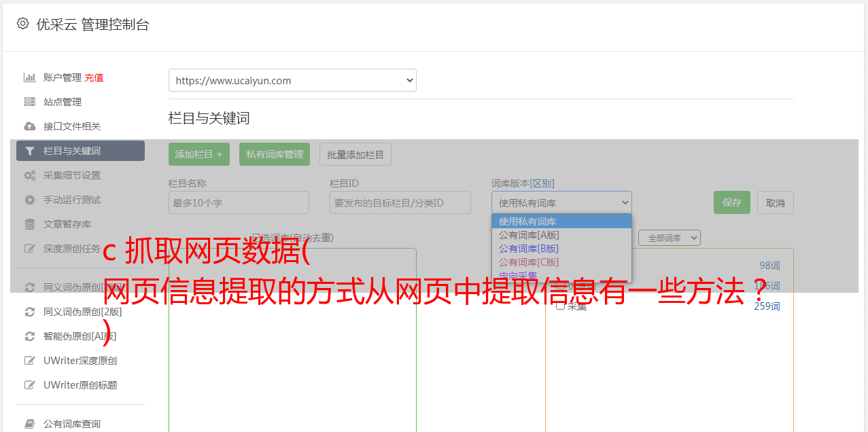The width and height of the screenshot is (868, 432).
Task: Click the 私有词库管理 button
Action: point(275,154)
